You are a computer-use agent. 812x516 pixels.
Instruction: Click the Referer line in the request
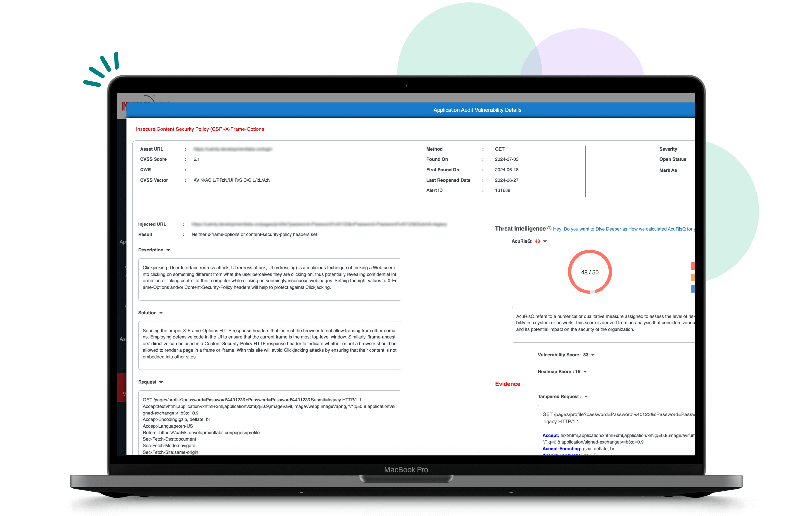coord(201,433)
